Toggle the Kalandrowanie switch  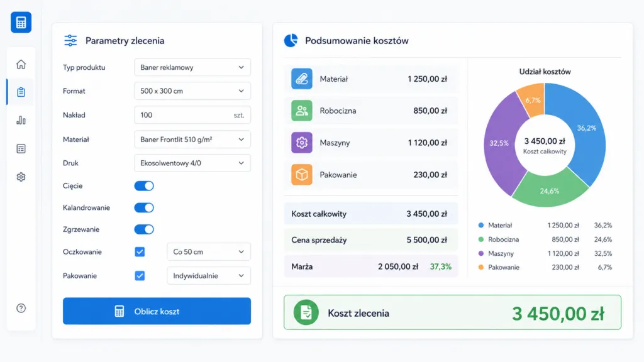coord(144,207)
